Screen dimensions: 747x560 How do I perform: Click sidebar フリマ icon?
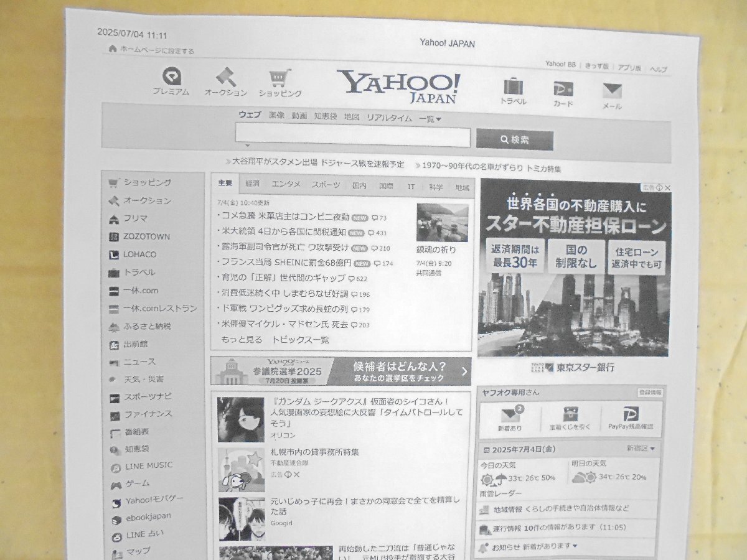[x=113, y=219]
